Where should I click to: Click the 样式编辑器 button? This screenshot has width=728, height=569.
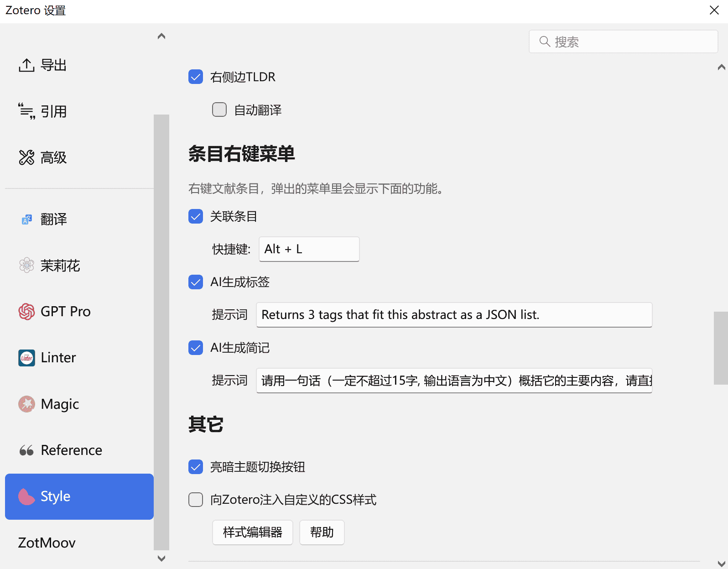click(x=252, y=532)
